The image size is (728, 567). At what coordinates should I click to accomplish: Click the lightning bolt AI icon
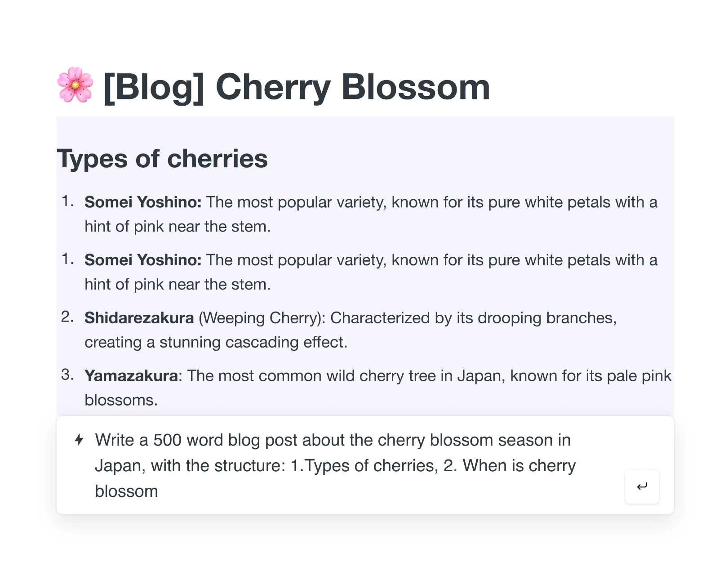pyautogui.click(x=79, y=440)
